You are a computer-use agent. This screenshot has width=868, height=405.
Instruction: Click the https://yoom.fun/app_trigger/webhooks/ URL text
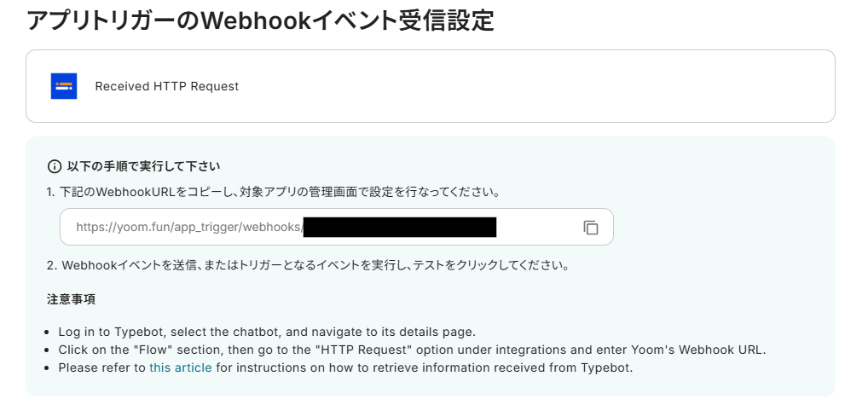pos(188,228)
